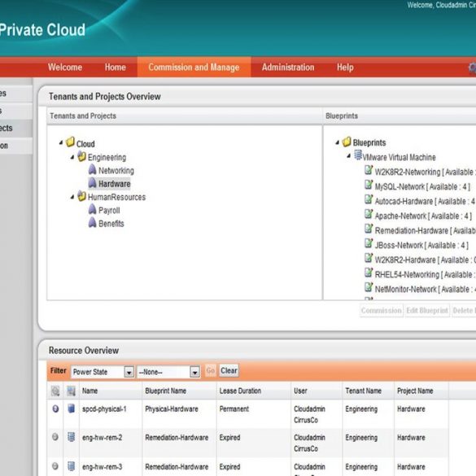476x476 pixels.
Task: Select the JBoss-Network blueprint label
Action: point(421,245)
